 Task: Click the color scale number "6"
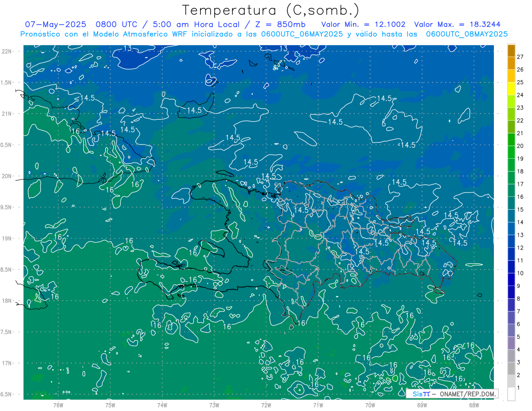click(x=519, y=324)
